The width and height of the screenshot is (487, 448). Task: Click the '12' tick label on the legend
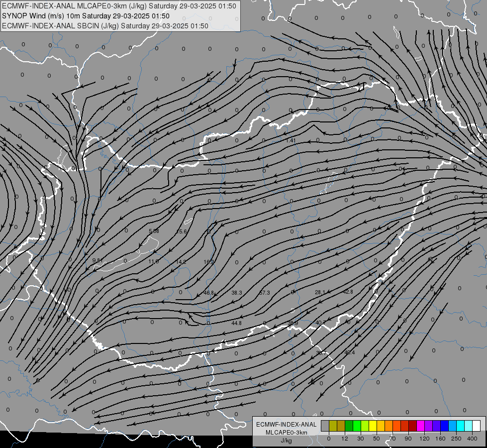(x=345, y=439)
